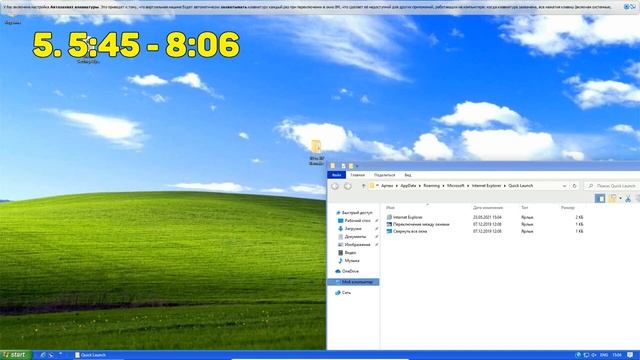Image resolution: width=640 pixels, height=360 pixels.
Task: Switch to the Вид ribbon tab
Action: pos(407,175)
